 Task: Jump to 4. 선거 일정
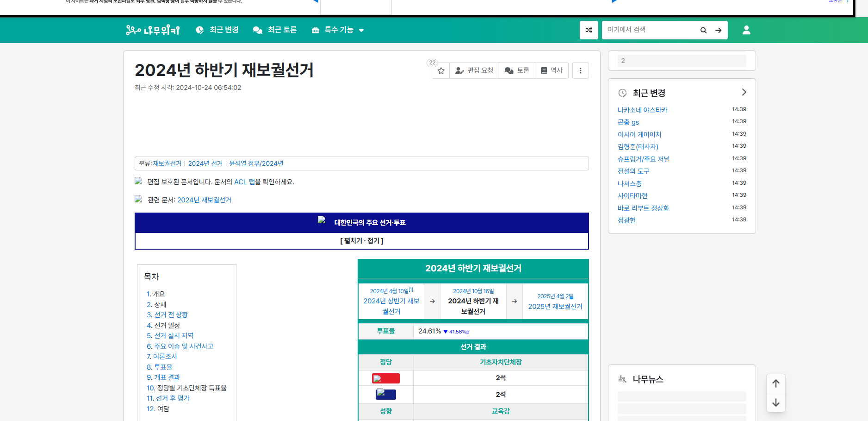coord(163,326)
